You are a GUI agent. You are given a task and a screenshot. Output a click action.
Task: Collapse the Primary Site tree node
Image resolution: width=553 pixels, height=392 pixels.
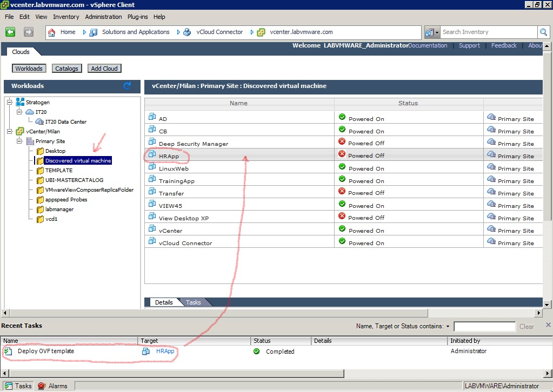coord(19,141)
